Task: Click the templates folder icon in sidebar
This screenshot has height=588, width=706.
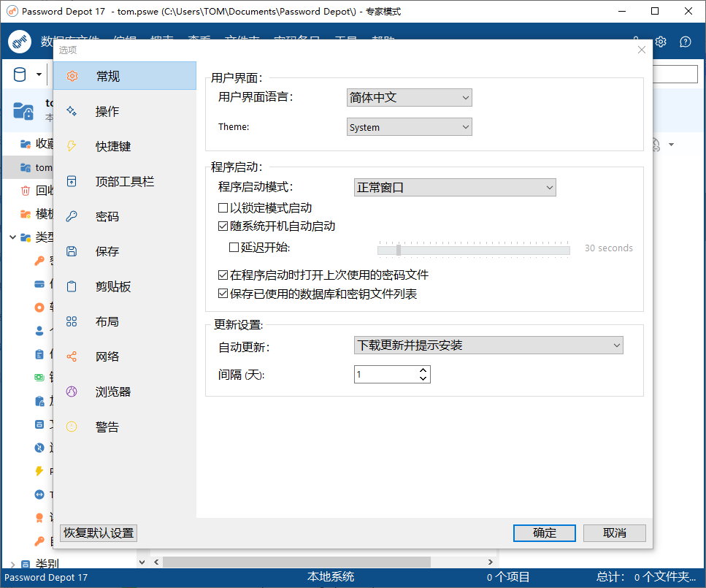Action: (x=26, y=214)
